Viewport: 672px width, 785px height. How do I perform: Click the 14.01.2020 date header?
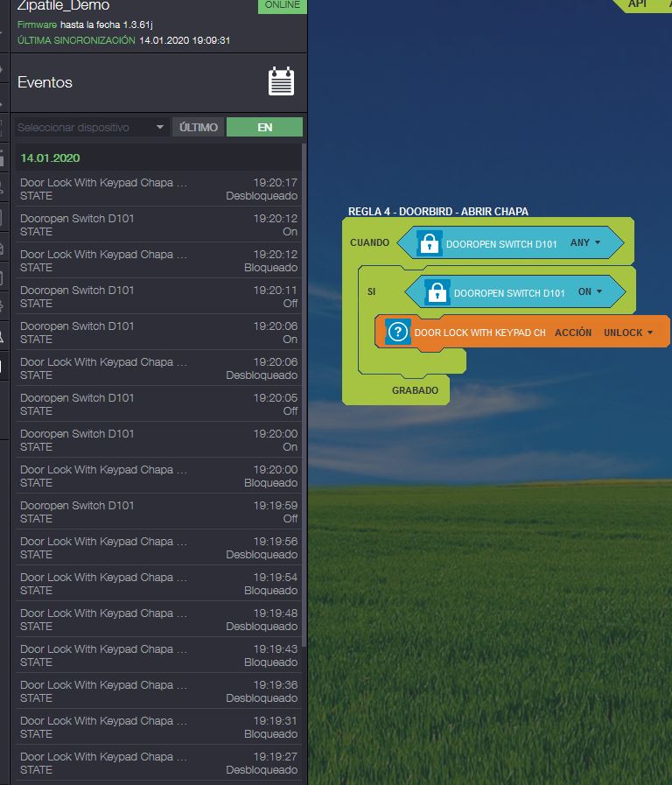50,158
